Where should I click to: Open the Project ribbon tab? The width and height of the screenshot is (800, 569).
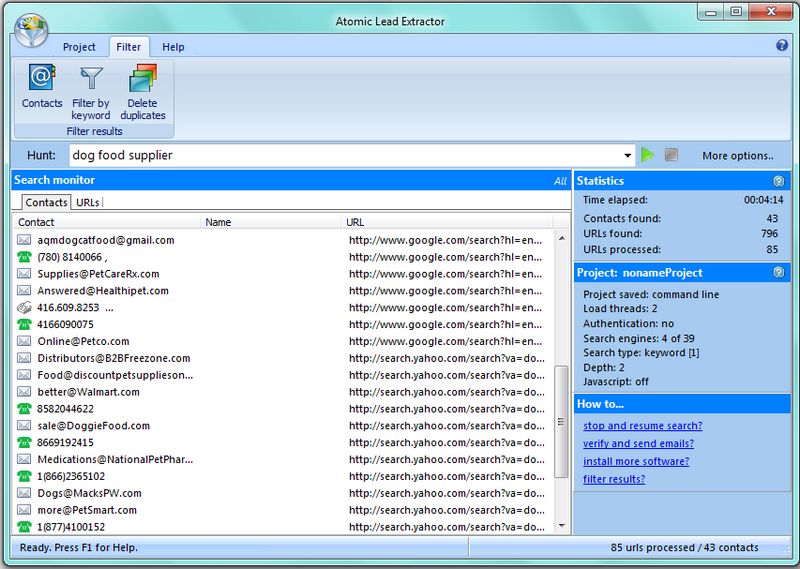click(79, 47)
